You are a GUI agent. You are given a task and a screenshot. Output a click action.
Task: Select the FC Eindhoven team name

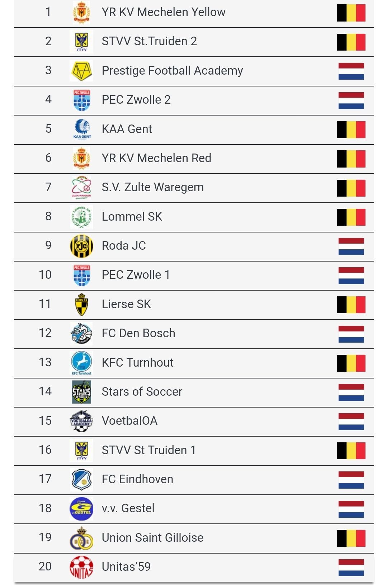click(x=137, y=479)
